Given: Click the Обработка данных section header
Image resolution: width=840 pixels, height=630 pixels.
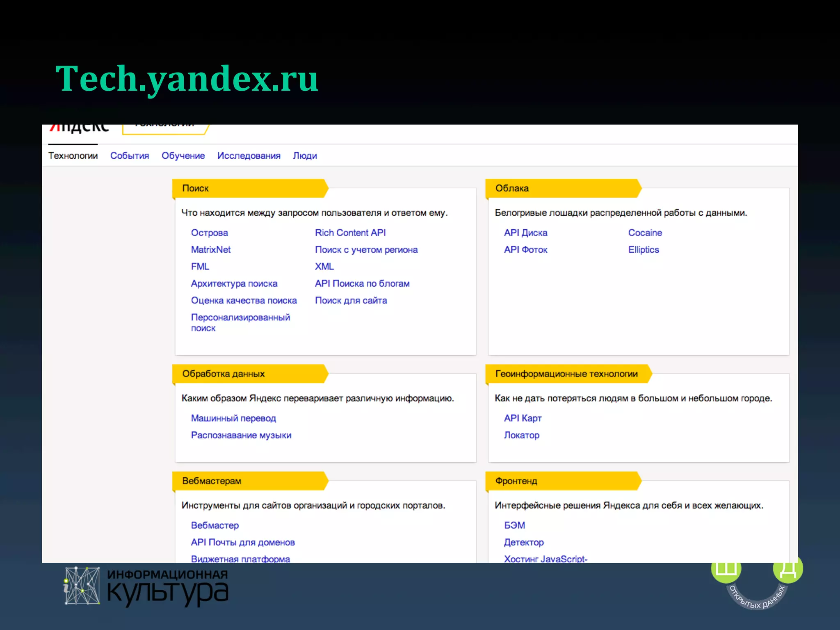Looking at the screenshot, I should pyautogui.click(x=250, y=374).
